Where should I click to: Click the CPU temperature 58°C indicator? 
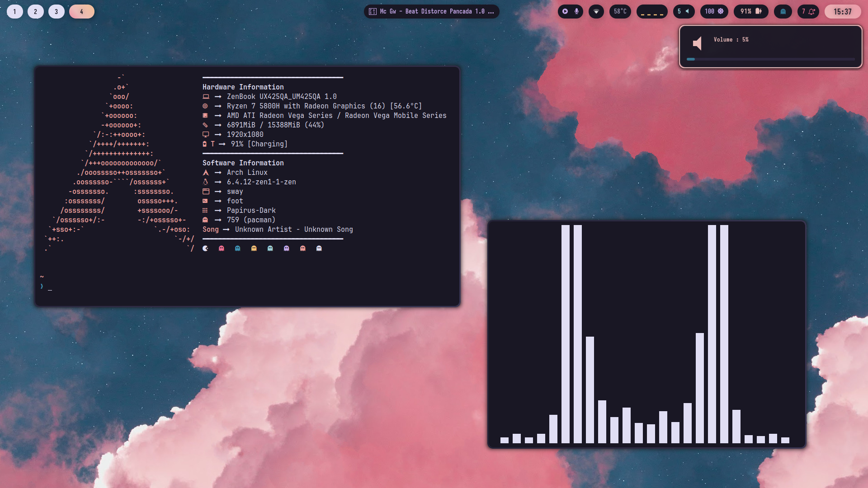click(x=620, y=11)
